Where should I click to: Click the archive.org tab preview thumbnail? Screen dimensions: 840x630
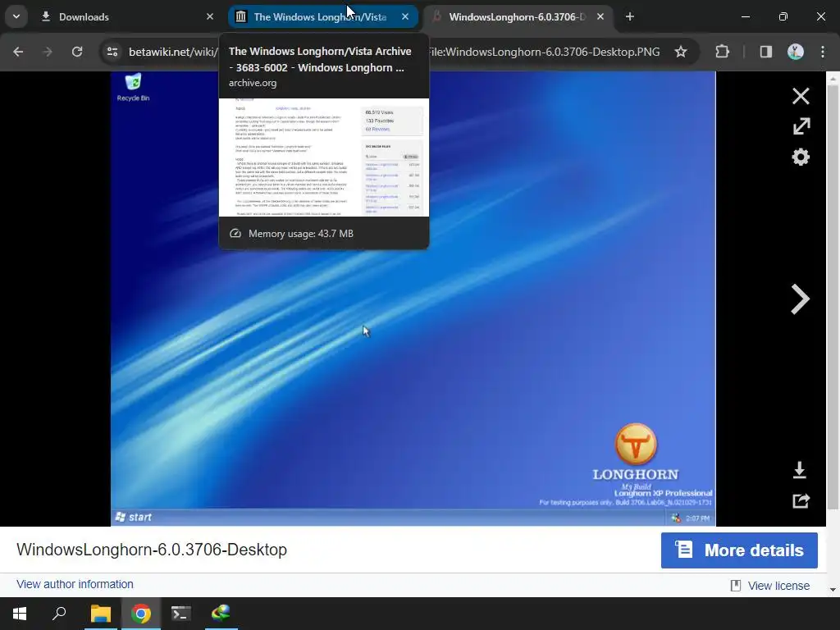324,157
